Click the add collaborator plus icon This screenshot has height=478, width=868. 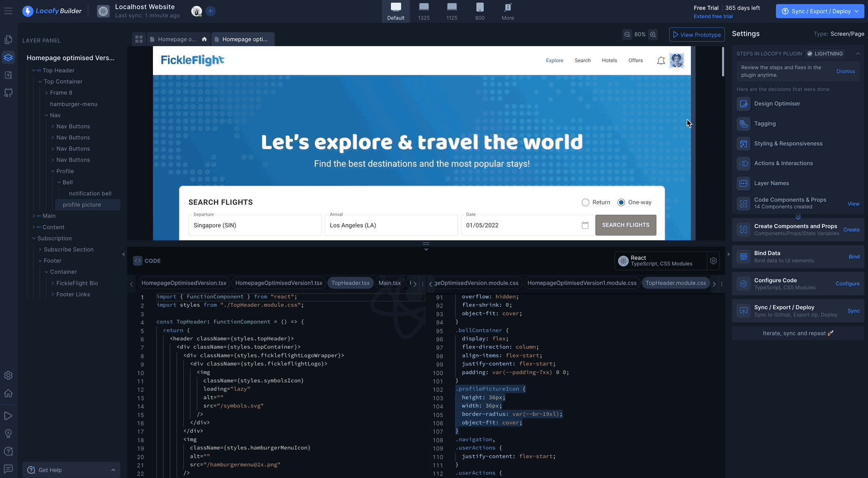point(211,11)
